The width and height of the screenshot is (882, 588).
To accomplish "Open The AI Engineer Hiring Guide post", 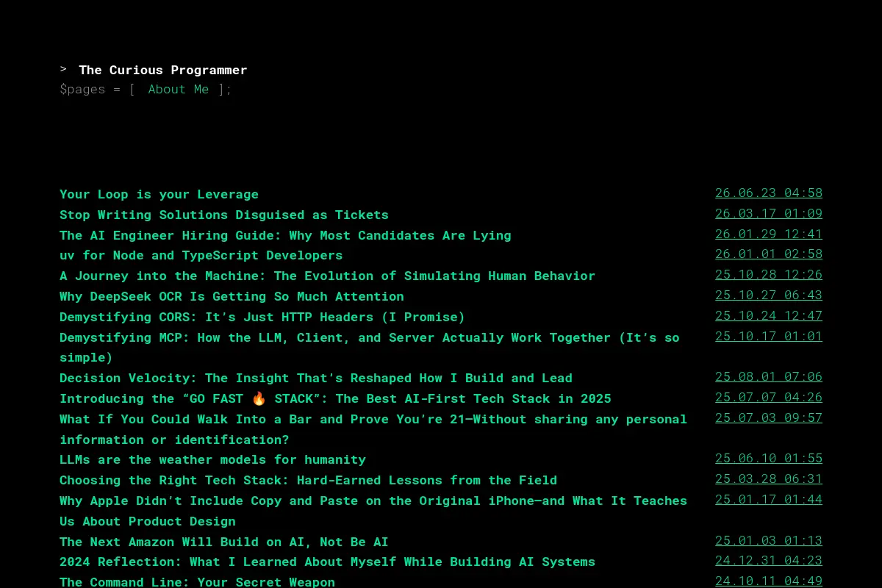I will [x=285, y=235].
